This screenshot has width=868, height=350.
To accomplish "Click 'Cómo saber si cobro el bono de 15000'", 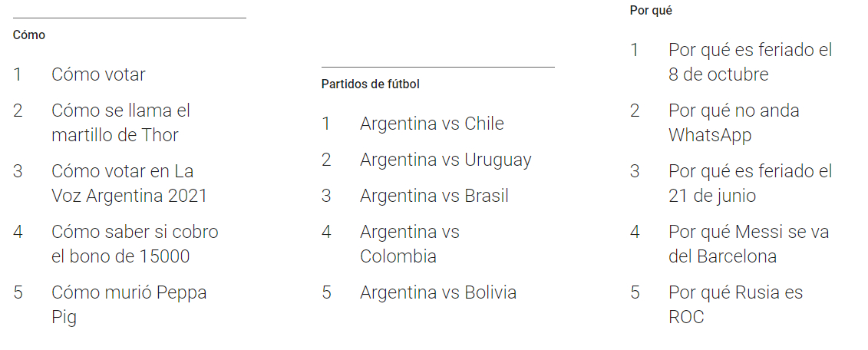I will (135, 243).
